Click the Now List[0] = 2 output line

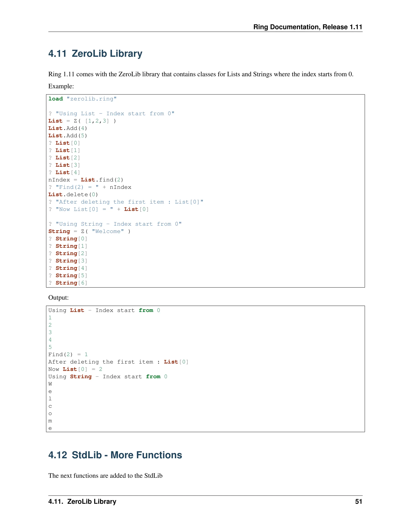pos(75,369)
